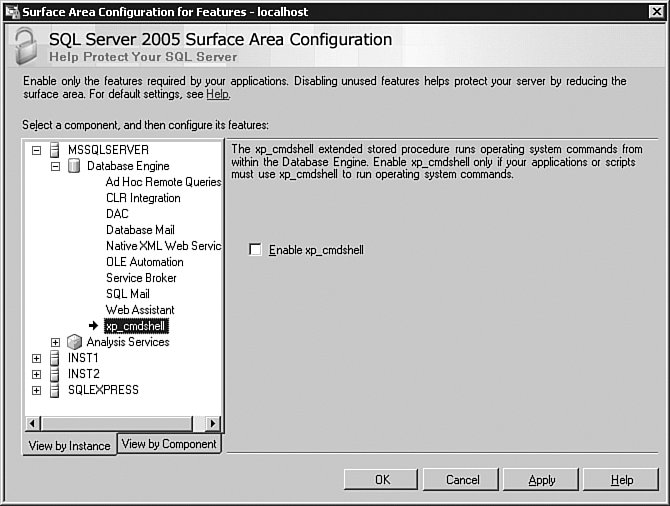Click the title bar application icon

(12, 12)
